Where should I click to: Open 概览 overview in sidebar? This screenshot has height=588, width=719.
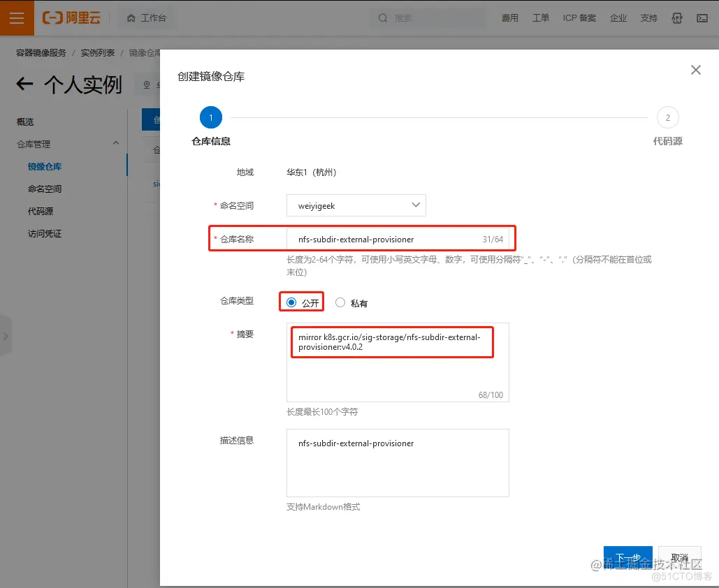point(25,122)
